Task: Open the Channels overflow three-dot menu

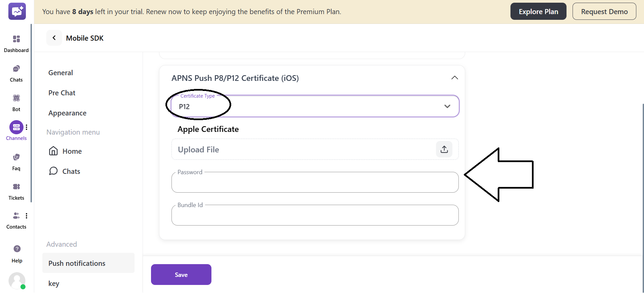Action: (27, 127)
